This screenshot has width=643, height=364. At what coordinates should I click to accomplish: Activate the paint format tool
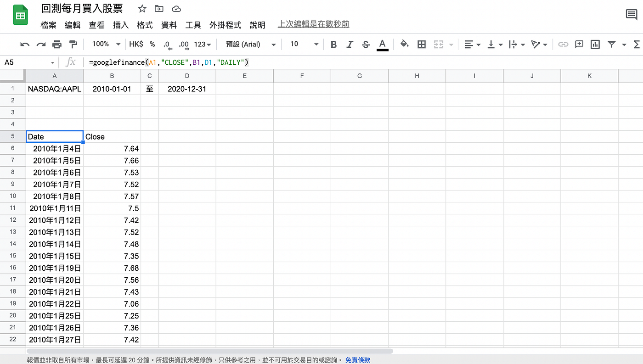(x=73, y=45)
